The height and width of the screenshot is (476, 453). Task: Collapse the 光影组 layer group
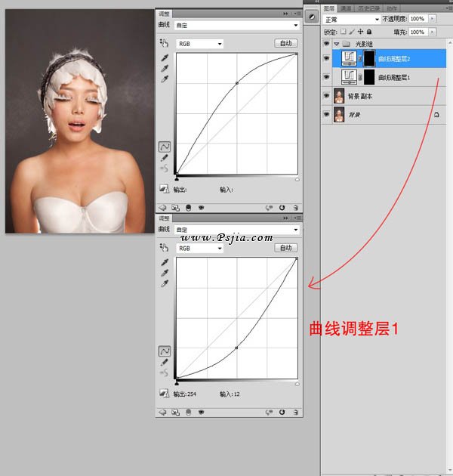pos(336,45)
